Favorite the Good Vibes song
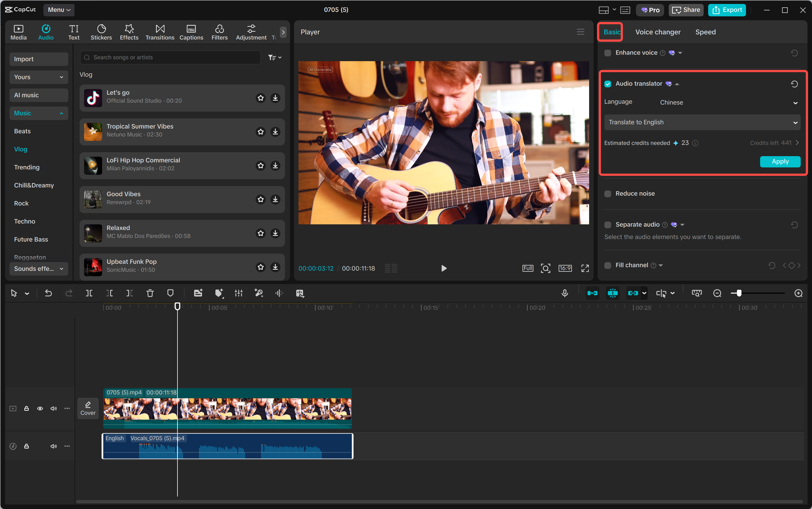 point(260,199)
